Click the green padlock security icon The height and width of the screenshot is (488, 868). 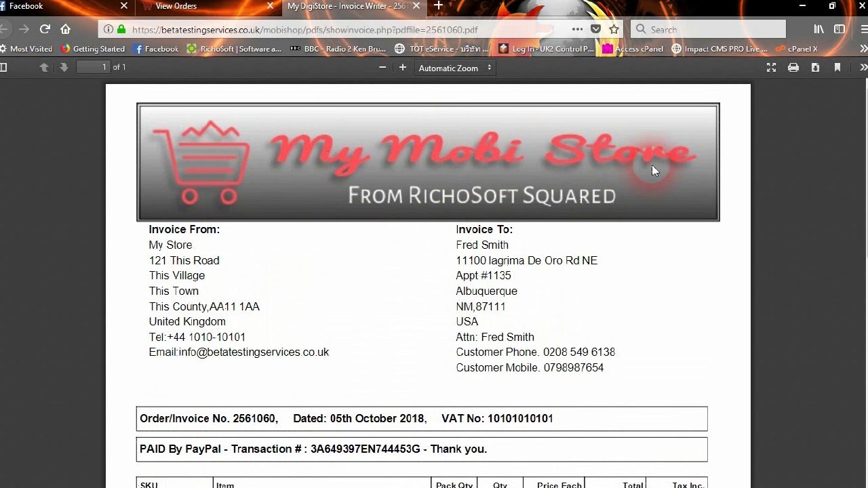pyautogui.click(x=121, y=29)
